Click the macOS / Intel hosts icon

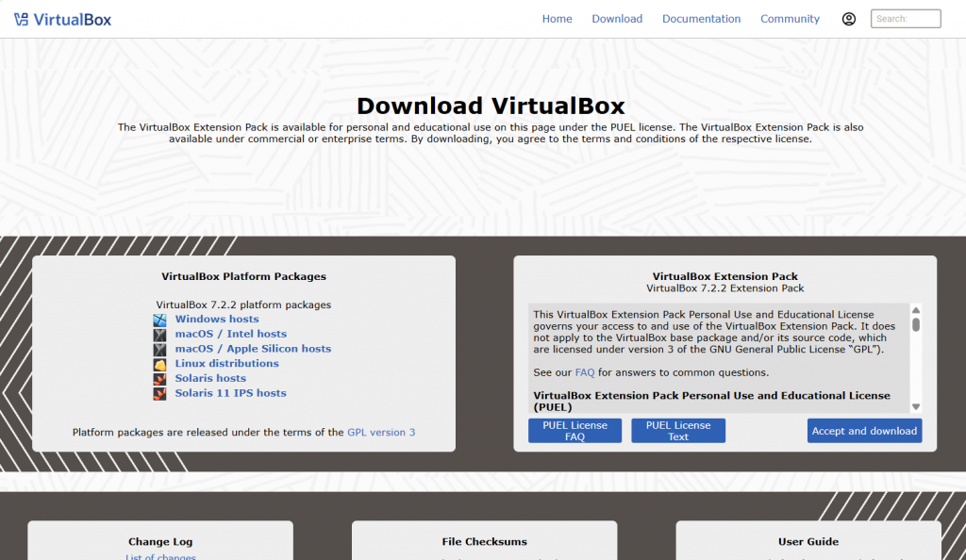tap(159, 335)
